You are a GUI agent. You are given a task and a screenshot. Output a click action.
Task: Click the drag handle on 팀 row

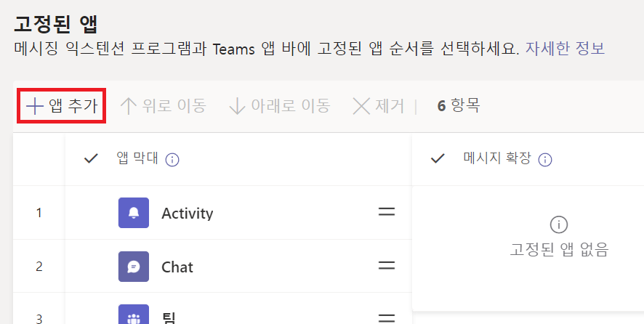point(386,317)
